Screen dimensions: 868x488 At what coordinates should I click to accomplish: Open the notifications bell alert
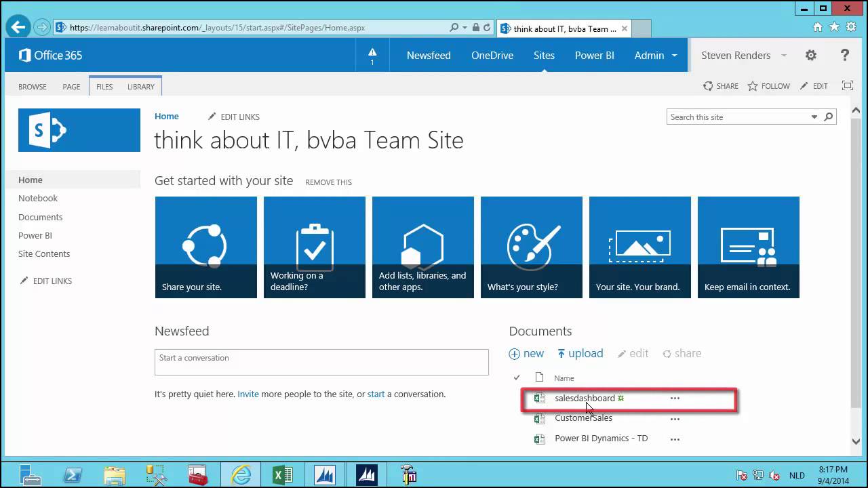pyautogui.click(x=372, y=56)
